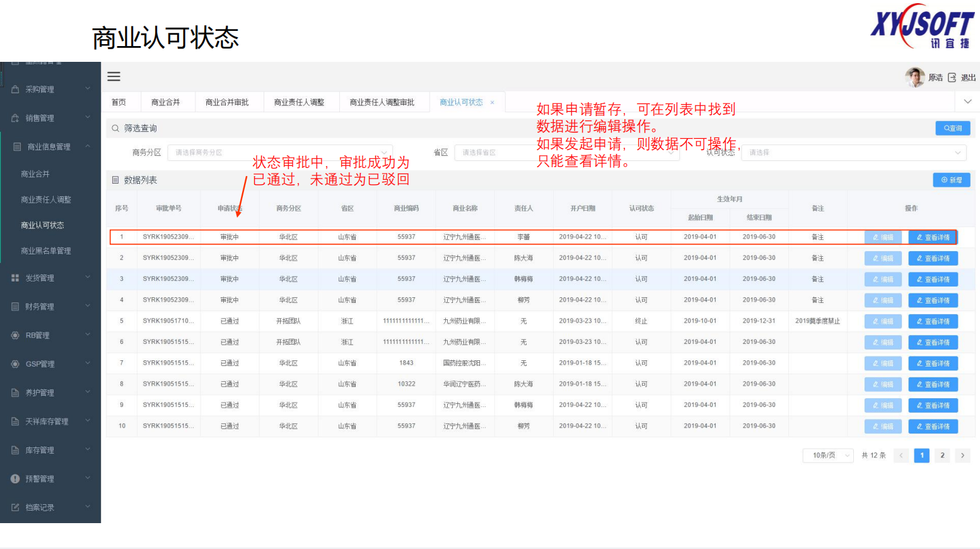Close the 商业认可状态 tab
This screenshot has height=549, width=980.
493,102
